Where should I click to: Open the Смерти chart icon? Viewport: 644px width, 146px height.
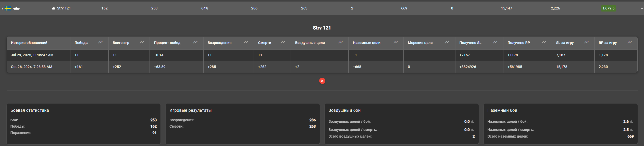(x=283, y=42)
